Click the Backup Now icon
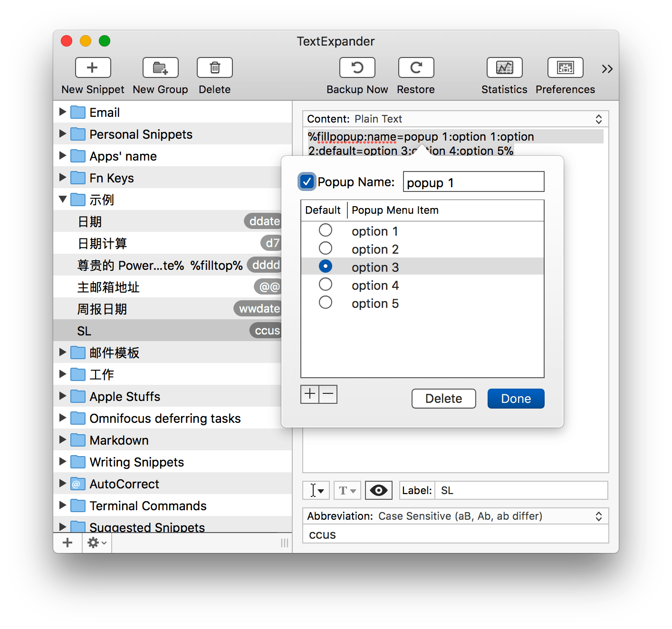 click(357, 68)
